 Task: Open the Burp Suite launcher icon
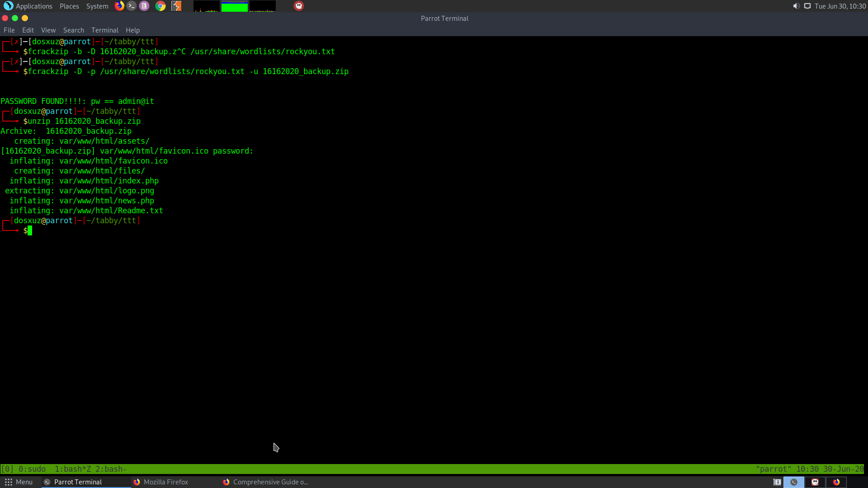(176, 6)
